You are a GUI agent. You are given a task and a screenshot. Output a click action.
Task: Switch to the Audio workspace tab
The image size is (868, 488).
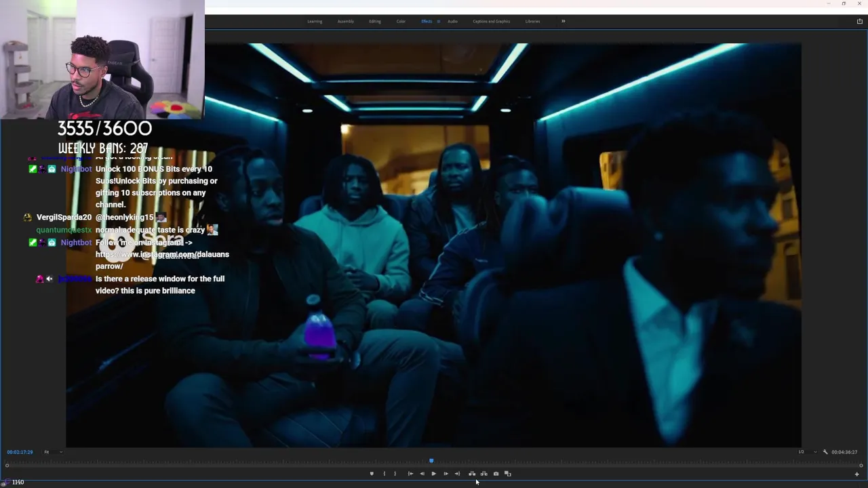452,22
